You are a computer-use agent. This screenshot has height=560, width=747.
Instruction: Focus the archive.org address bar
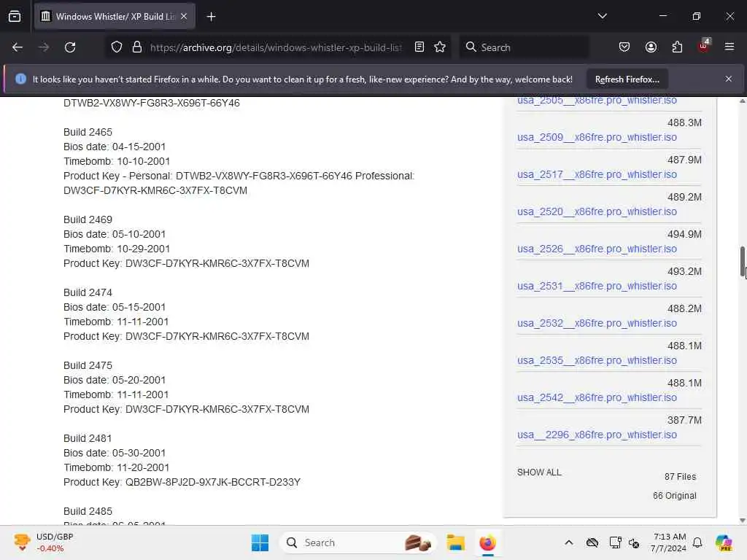click(276, 47)
